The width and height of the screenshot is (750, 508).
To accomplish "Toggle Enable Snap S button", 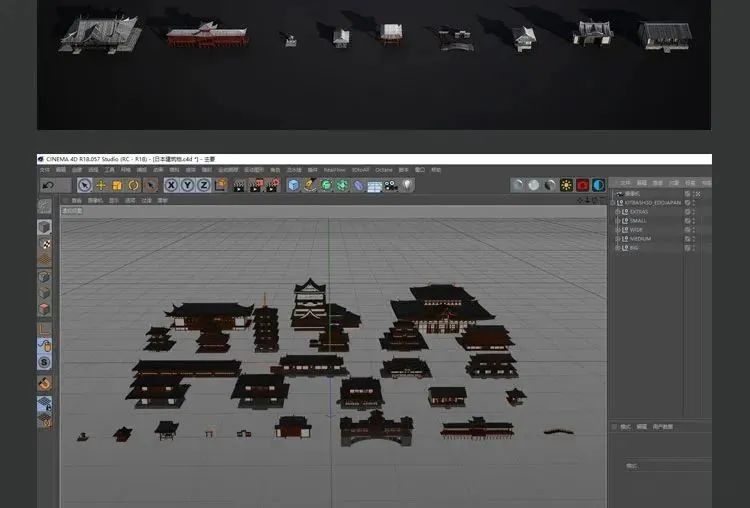I will coord(44,362).
